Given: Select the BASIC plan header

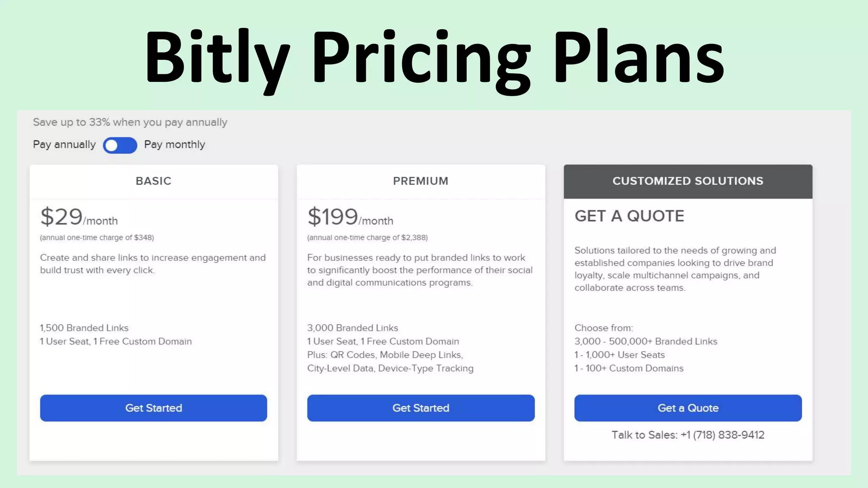Looking at the screenshot, I should (153, 181).
